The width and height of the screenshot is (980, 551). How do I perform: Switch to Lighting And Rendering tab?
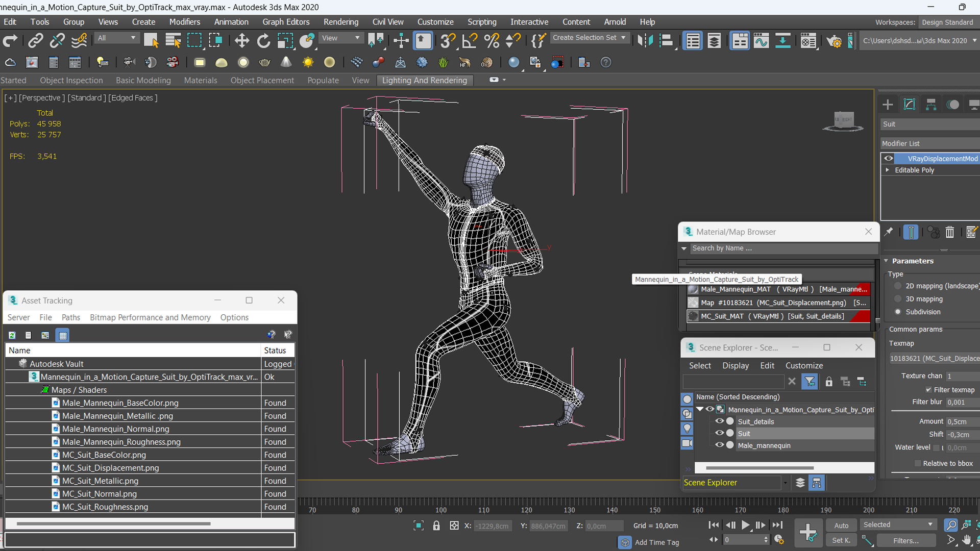[x=425, y=80]
